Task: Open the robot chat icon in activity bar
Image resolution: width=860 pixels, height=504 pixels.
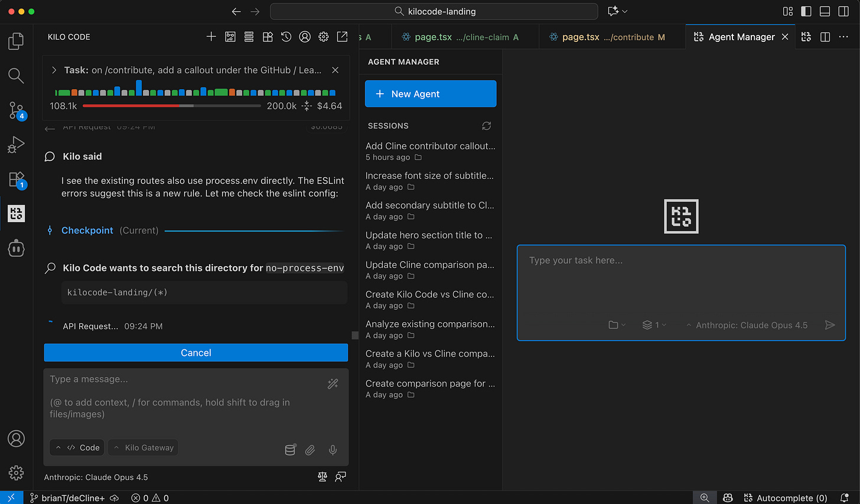Action: tap(16, 248)
